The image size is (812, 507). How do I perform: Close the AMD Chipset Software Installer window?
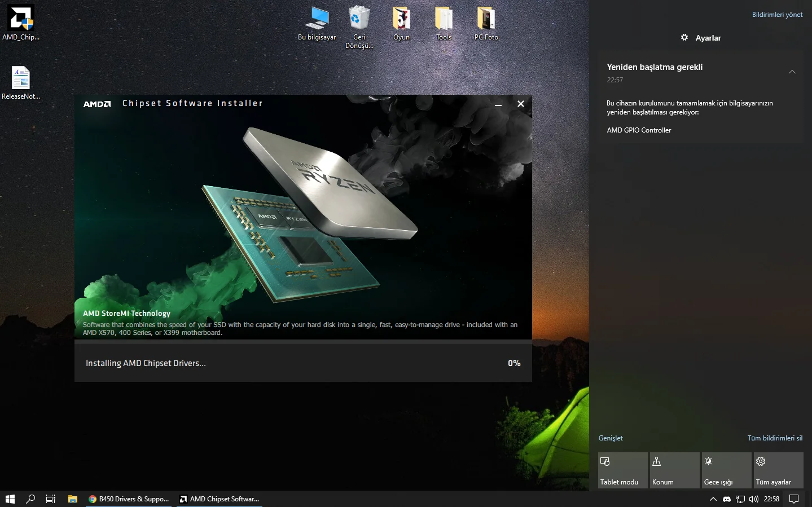tap(521, 104)
